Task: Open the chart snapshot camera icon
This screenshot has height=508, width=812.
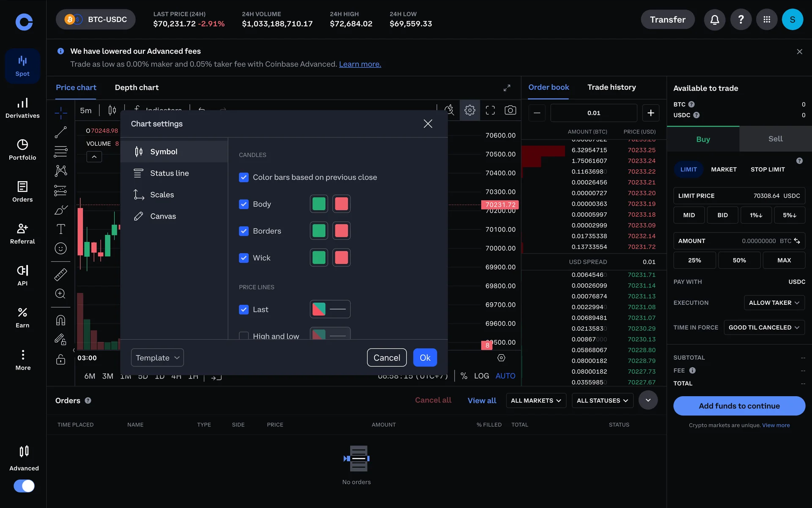Action: pos(510,110)
